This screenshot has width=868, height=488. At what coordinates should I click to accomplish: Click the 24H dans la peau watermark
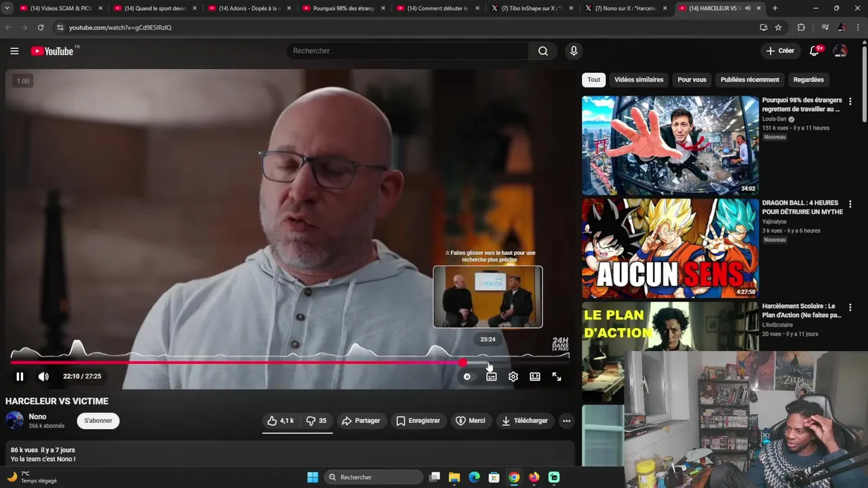pos(560,344)
